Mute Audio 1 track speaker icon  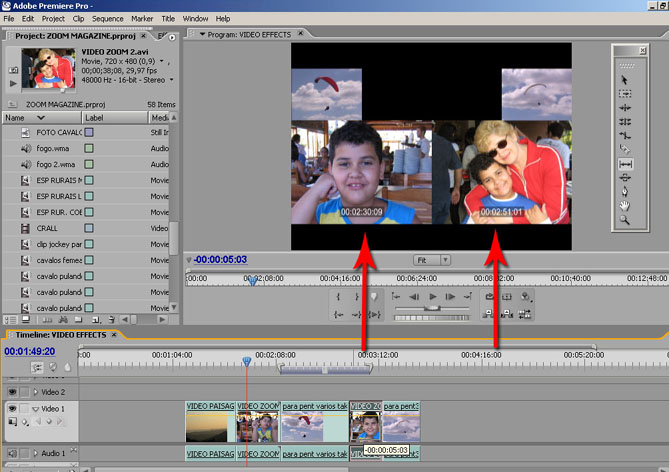point(13,454)
